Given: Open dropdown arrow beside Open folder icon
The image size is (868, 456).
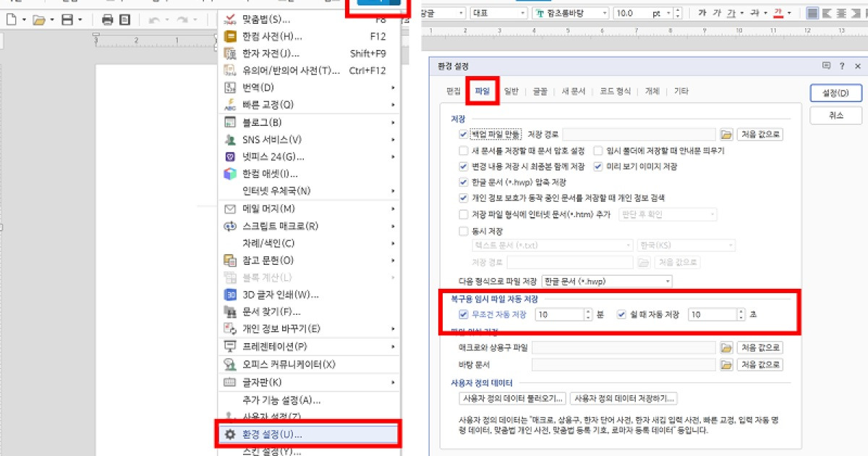Looking at the screenshot, I should coord(51,20).
